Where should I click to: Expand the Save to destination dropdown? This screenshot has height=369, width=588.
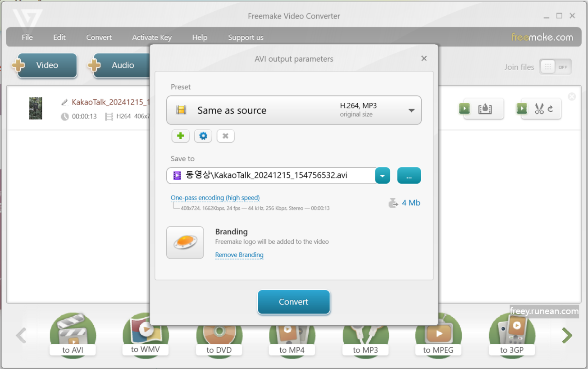click(x=383, y=176)
